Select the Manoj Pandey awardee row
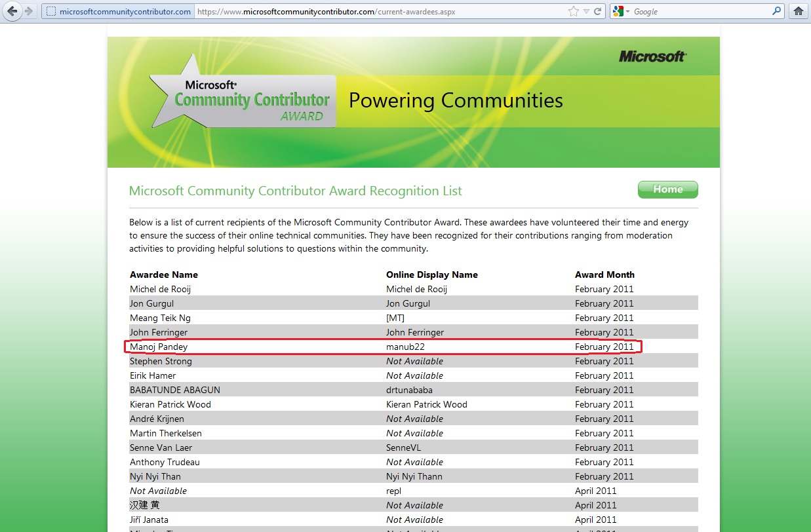The height and width of the screenshot is (532, 811). pos(159,347)
